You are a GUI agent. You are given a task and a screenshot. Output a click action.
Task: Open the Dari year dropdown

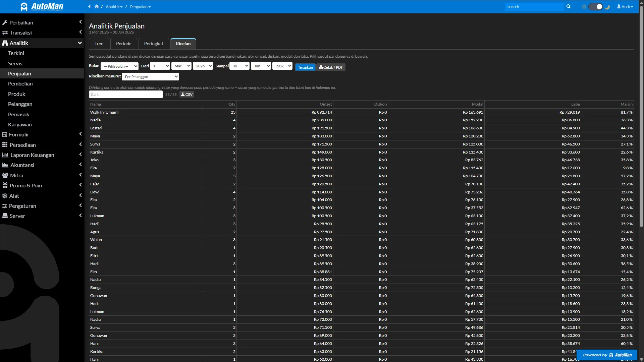pos(203,66)
